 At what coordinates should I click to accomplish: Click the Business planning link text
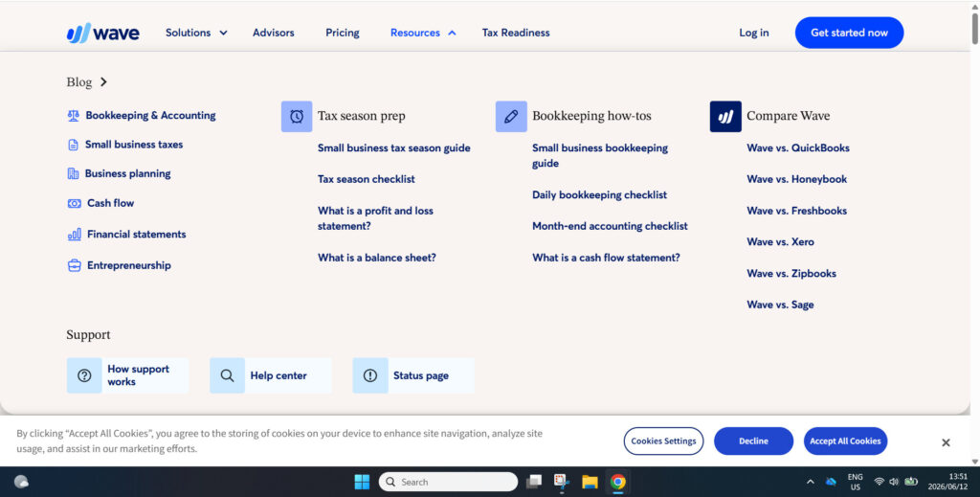[127, 173]
